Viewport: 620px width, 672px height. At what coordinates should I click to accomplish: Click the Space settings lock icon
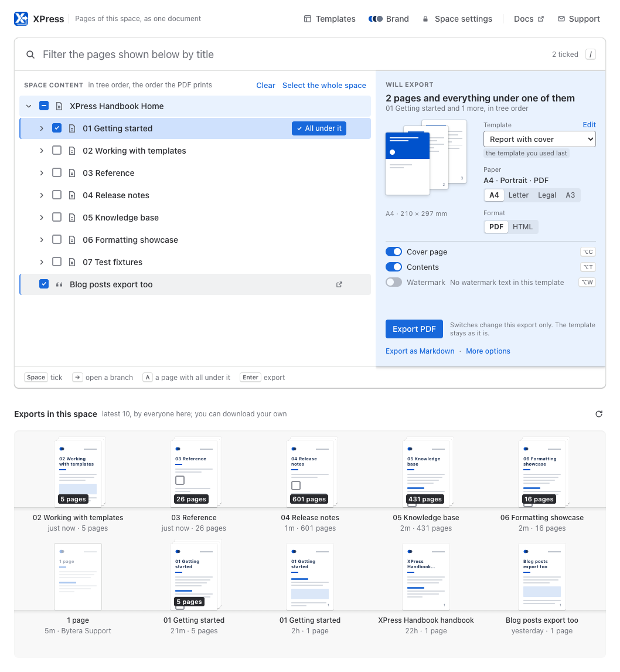[x=425, y=19]
